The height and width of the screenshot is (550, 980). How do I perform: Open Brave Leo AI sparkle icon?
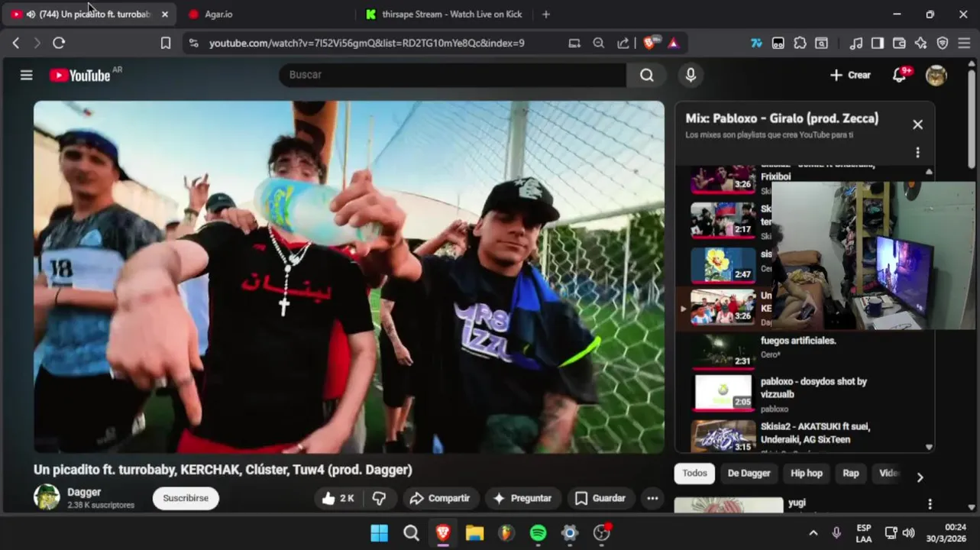[920, 44]
